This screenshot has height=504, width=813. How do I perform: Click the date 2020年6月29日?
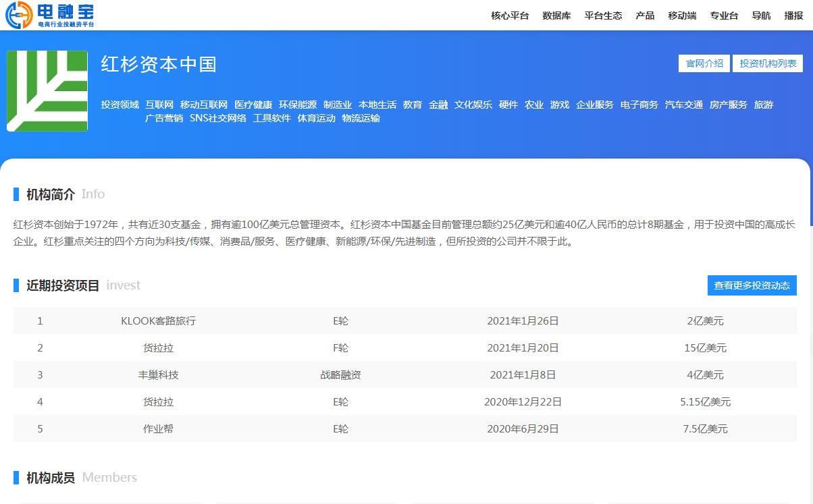[523, 428]
